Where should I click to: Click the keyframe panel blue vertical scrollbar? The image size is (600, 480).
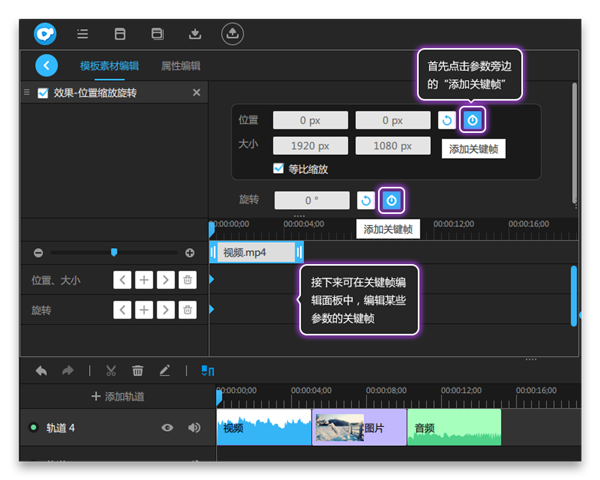(x=574, y=296)
